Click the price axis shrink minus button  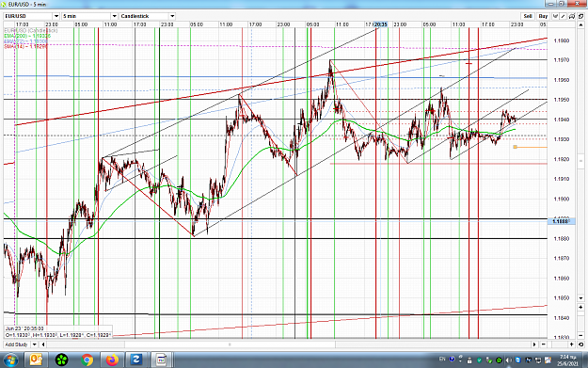tap(580, 335)
